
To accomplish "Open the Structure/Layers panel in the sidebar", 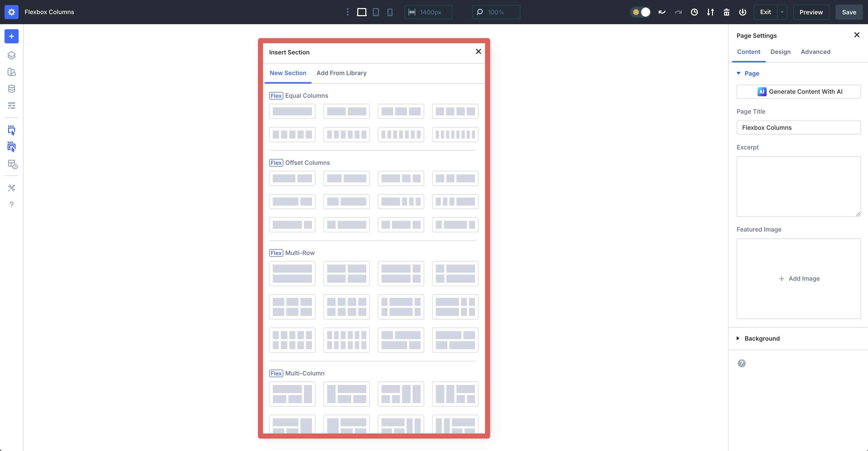I will pos(12,55).
